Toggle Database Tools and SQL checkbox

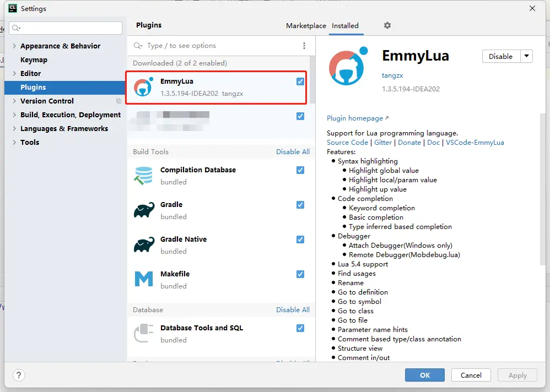pos(300,328)
